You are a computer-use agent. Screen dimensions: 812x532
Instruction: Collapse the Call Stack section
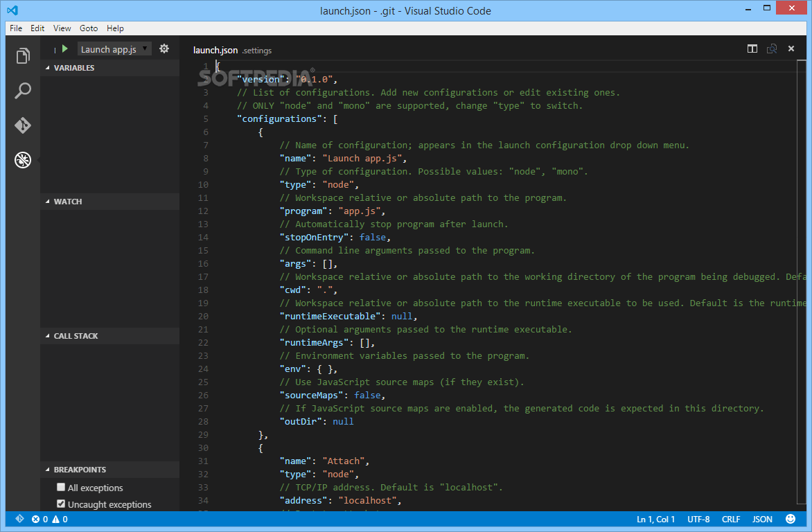pos(76,336)
